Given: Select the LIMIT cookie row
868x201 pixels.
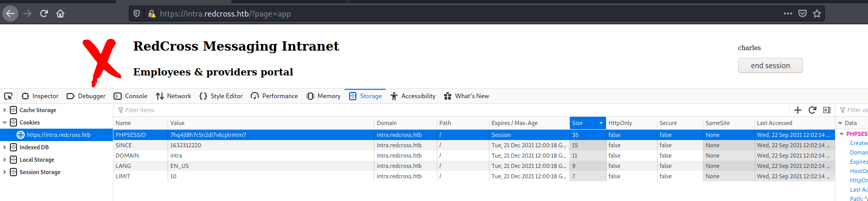Looking at the screenshot, I should click(473, 176).
